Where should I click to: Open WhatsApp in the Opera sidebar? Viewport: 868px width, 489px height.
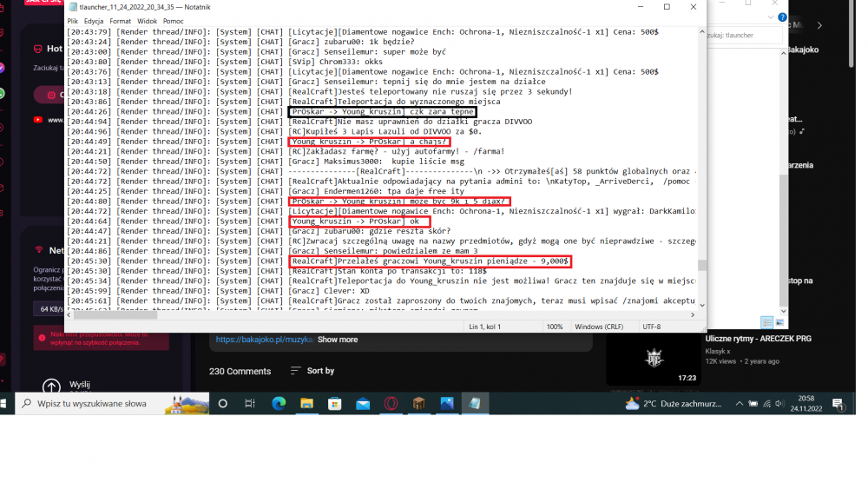[3, 93]
